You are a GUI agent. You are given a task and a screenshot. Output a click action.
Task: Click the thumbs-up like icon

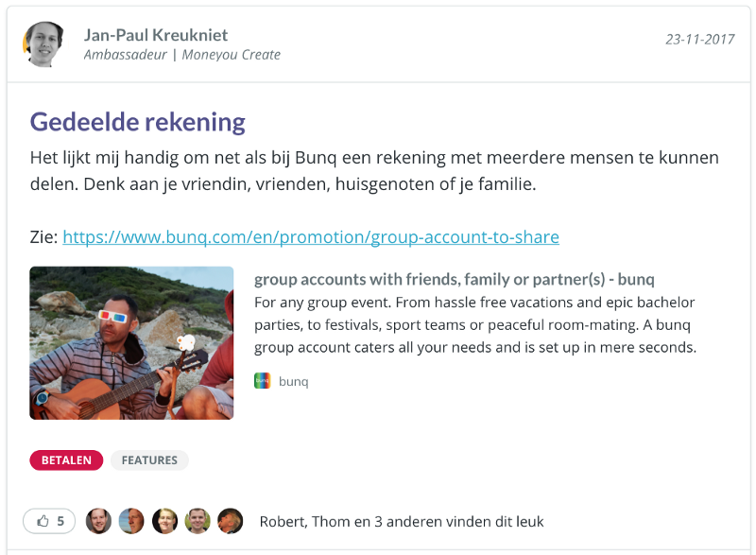[x=43, y=521]
